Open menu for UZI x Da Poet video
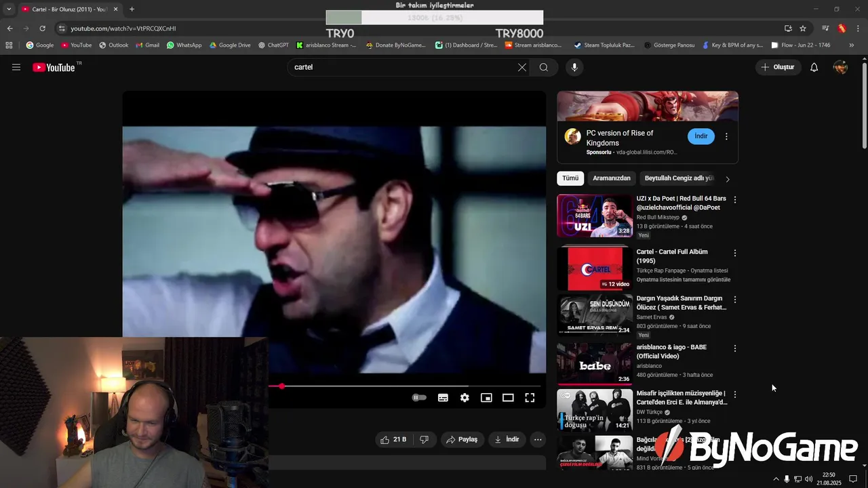Screen dimensions: 868x488 [735, 200]
